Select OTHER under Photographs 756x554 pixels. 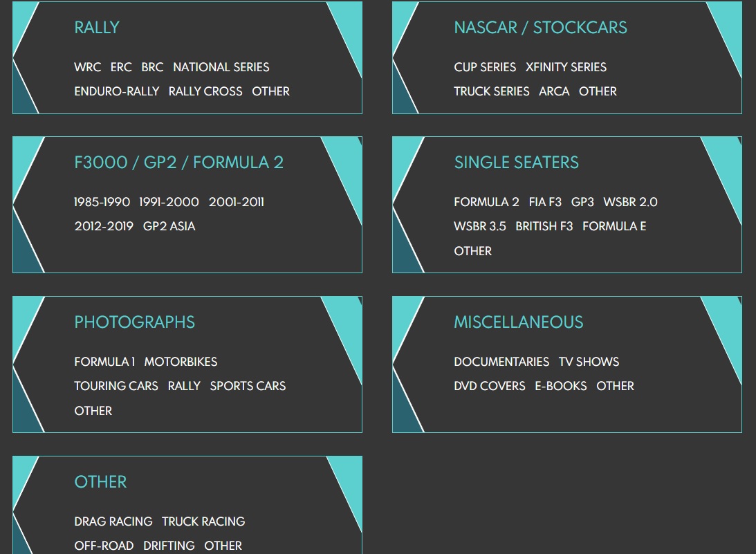(93, 411)
